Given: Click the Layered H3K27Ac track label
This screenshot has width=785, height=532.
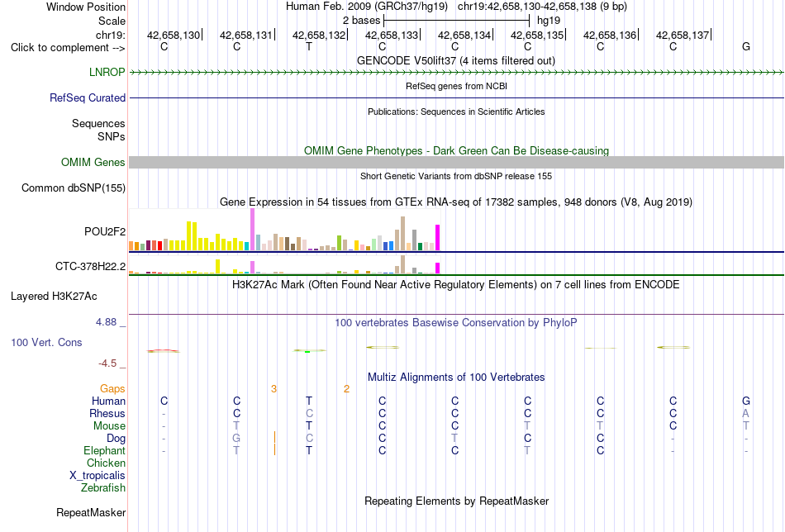Looking at the screenshot, I should tap(54, 297).
